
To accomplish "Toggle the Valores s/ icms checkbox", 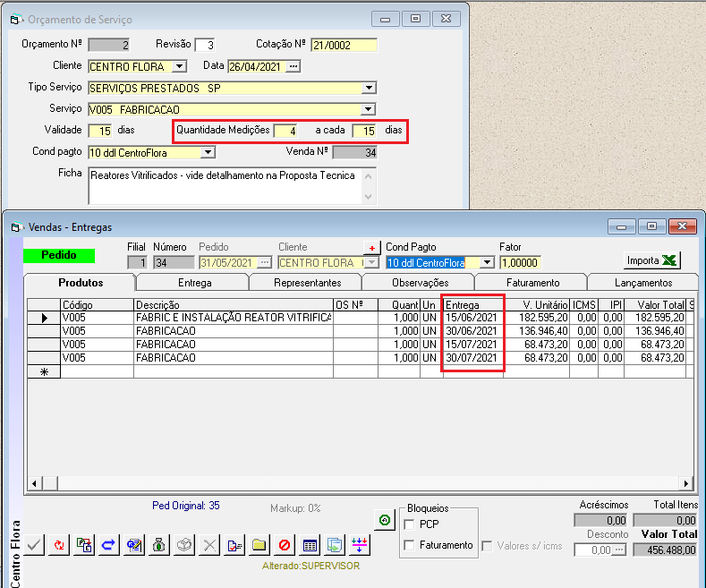I will point(488,545).
